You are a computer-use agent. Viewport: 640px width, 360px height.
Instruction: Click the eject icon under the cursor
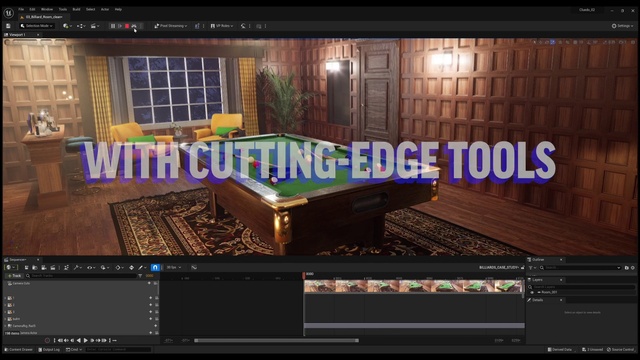[134, 26]
